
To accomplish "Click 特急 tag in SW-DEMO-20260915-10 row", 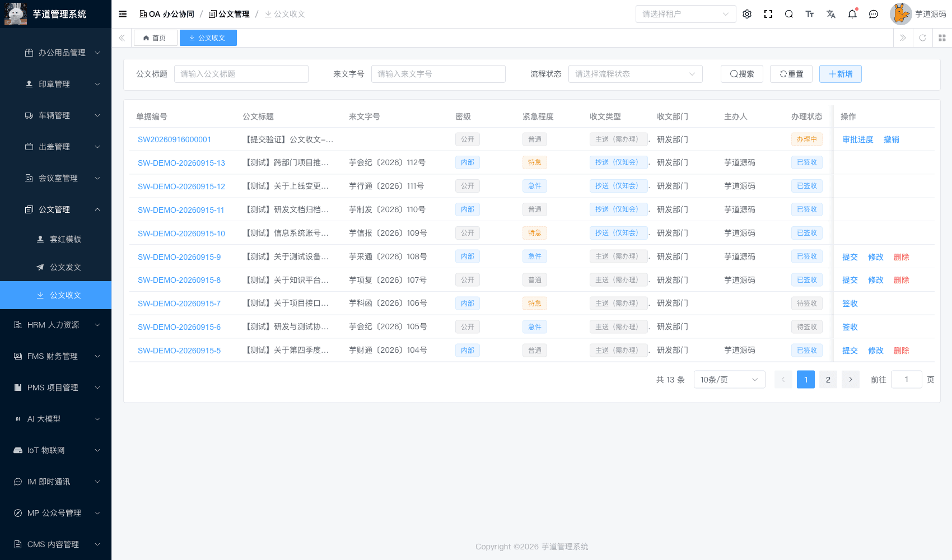I will 534,233.
